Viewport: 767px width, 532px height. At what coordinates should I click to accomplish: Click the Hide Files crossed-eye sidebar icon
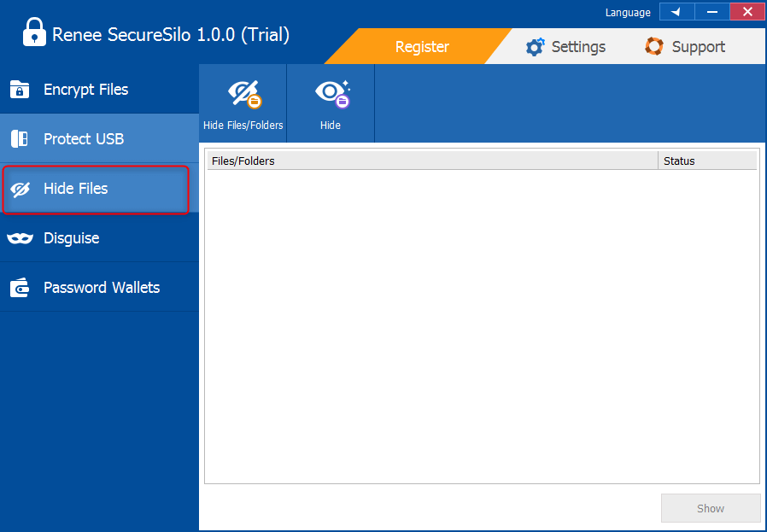pos(20,189)
